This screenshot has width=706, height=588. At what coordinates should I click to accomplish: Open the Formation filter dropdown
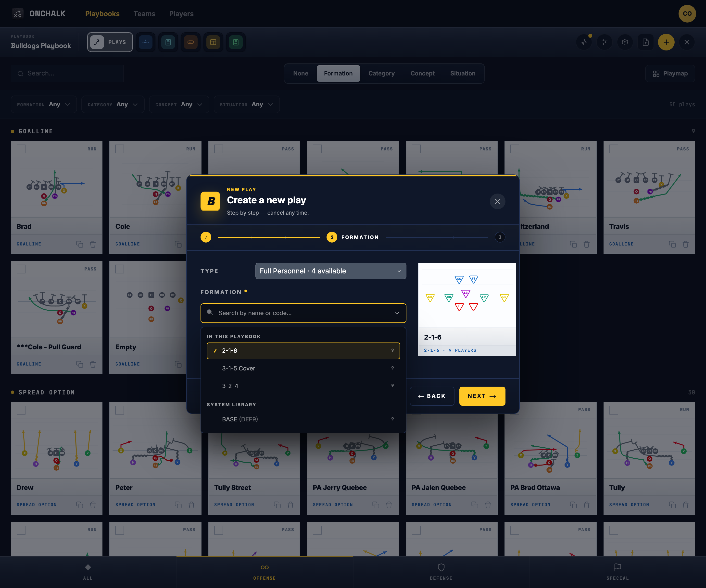tap(44, 105)
